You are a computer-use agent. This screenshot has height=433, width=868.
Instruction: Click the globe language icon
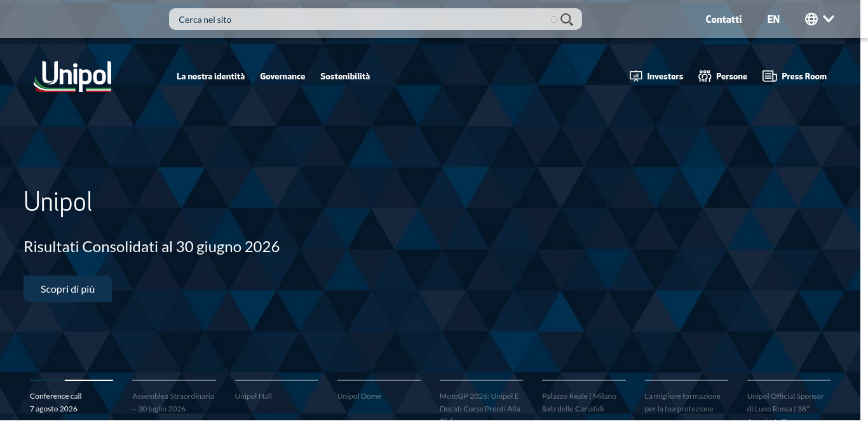pos(811,19)
